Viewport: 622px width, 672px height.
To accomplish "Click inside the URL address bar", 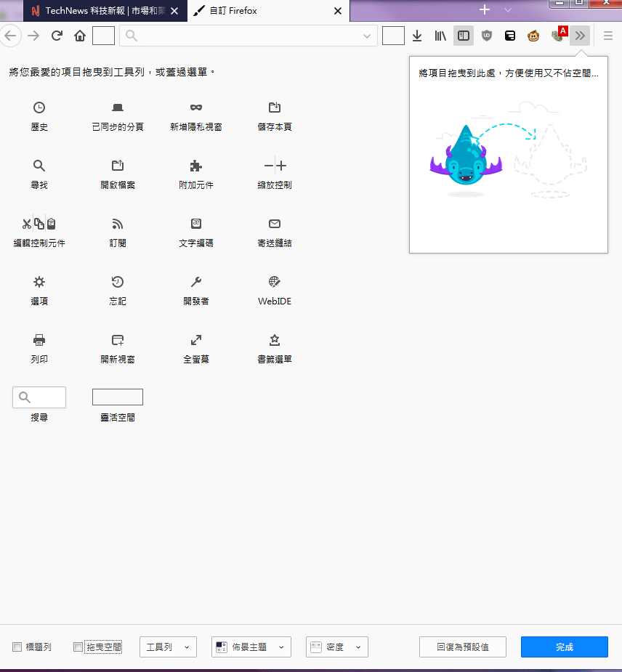I will tap(249, 36).
